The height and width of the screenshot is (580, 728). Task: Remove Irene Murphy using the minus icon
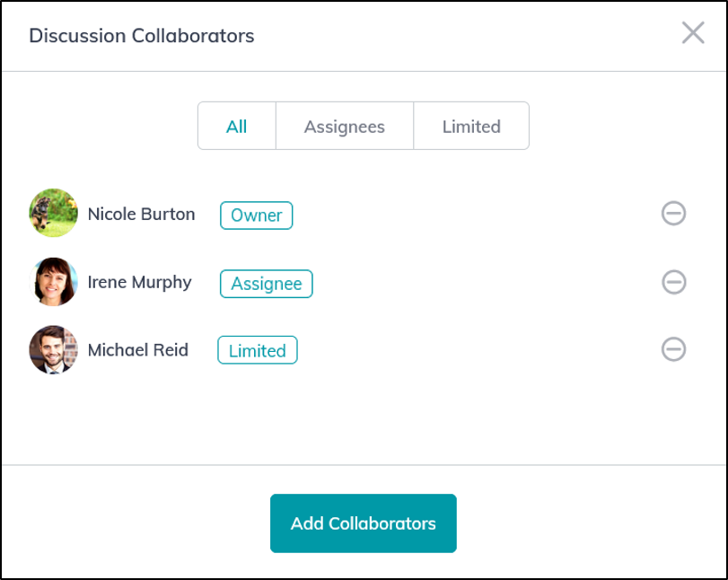[x=673, y=282]
